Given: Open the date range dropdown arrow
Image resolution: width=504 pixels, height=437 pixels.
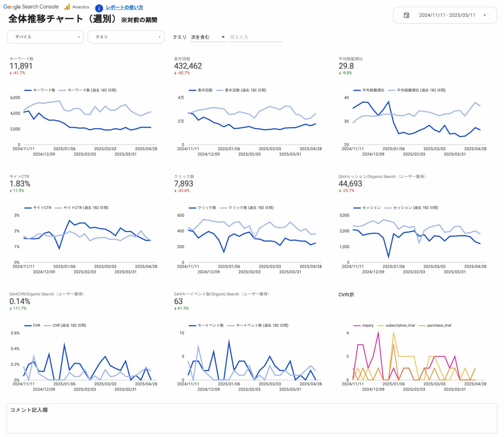Looking at the screenshot, I should 484,15.
